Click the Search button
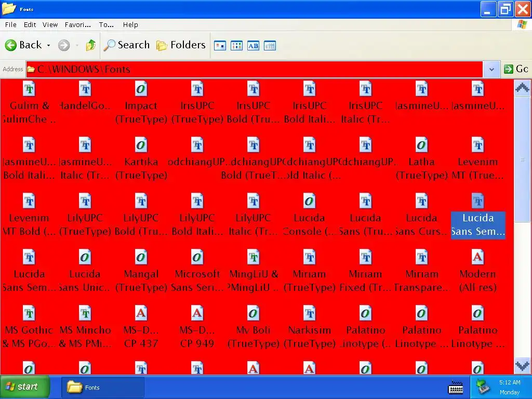This screenshot has width=532, height=399. click(127, 45)
